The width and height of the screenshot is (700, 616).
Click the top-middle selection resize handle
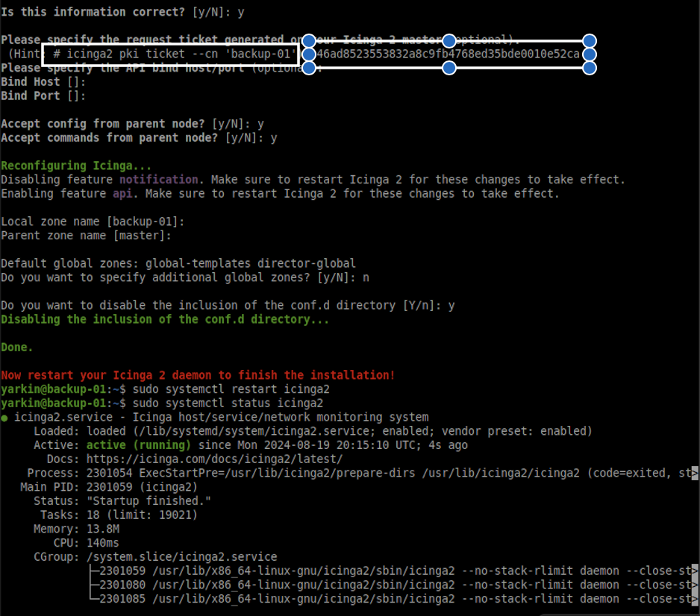(449, 40)
